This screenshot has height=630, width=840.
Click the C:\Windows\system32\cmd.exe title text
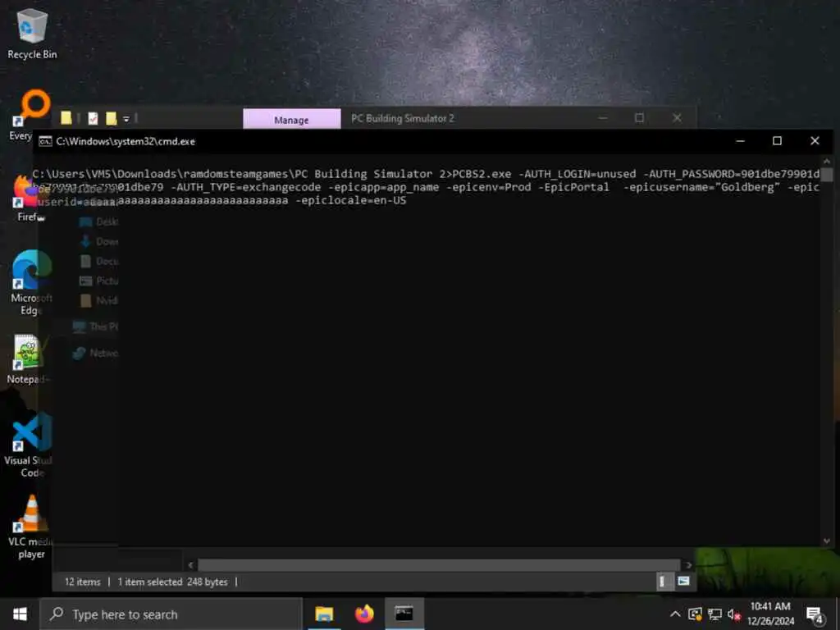[126, 141]
